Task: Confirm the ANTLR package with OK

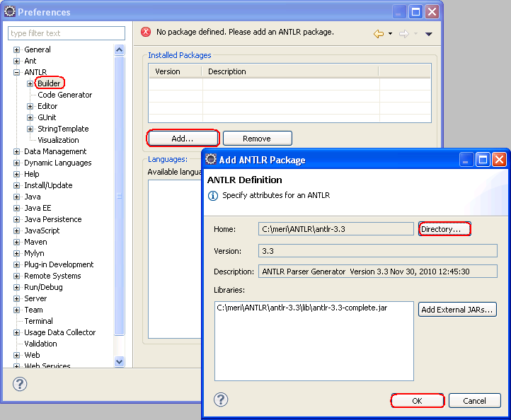Action: pyautogui.click(x=417, y=401)
